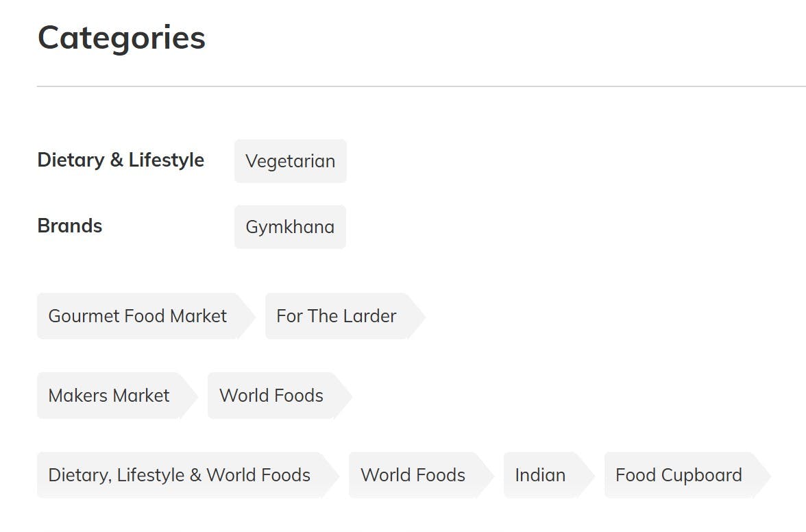
Task: Open the Indian category breadcrumb
Action: (539, 475)
